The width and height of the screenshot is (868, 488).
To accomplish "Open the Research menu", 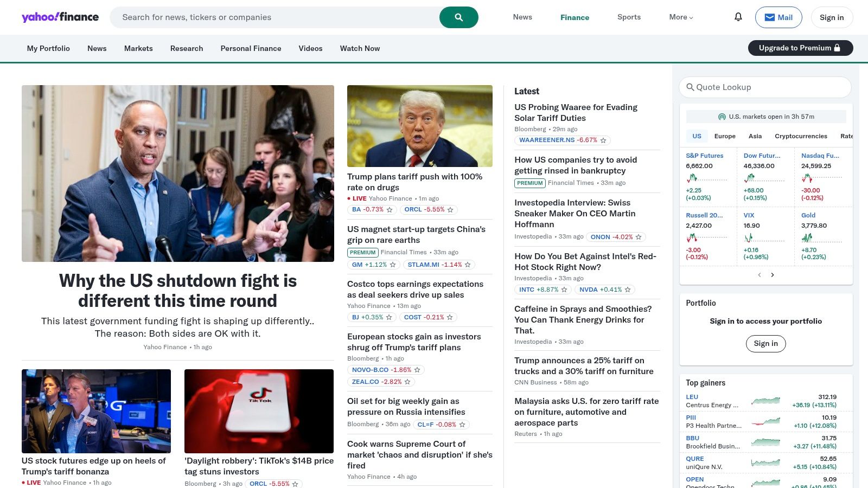I will click(187, 48).
